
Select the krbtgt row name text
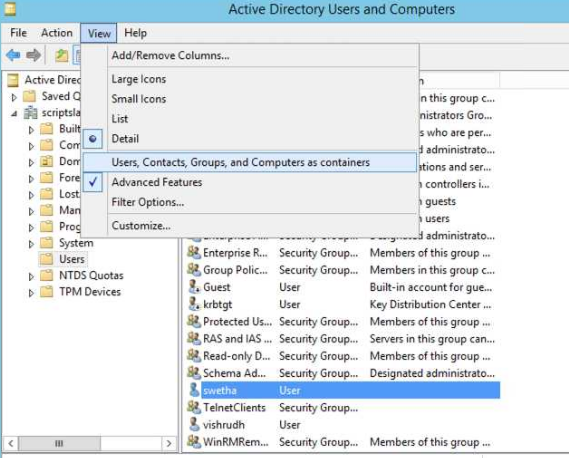217,304
